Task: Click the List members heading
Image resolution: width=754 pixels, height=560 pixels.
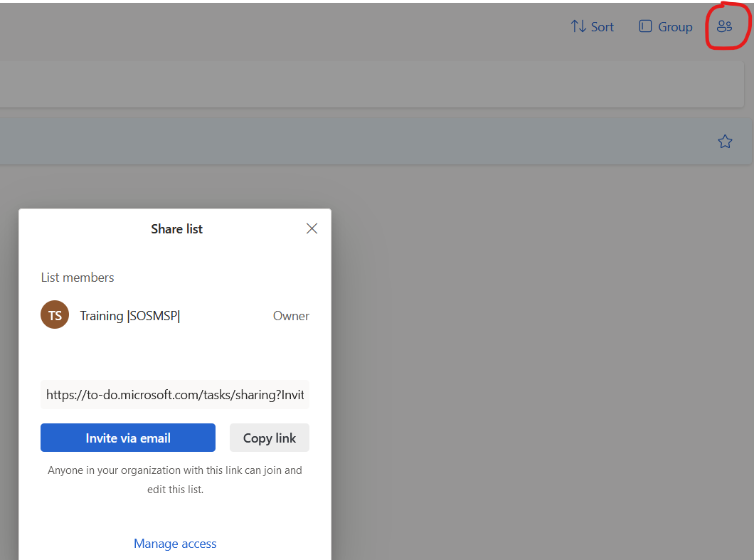Action: 78,278
